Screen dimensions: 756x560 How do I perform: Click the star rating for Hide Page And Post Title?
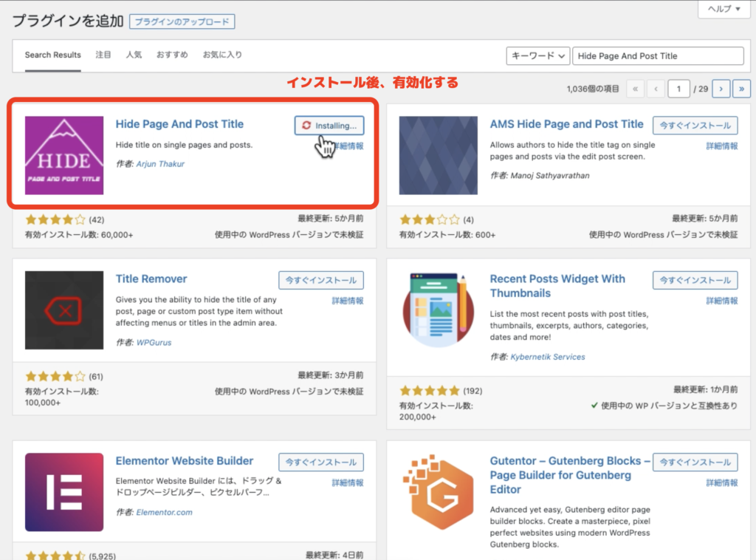(55, 220)
